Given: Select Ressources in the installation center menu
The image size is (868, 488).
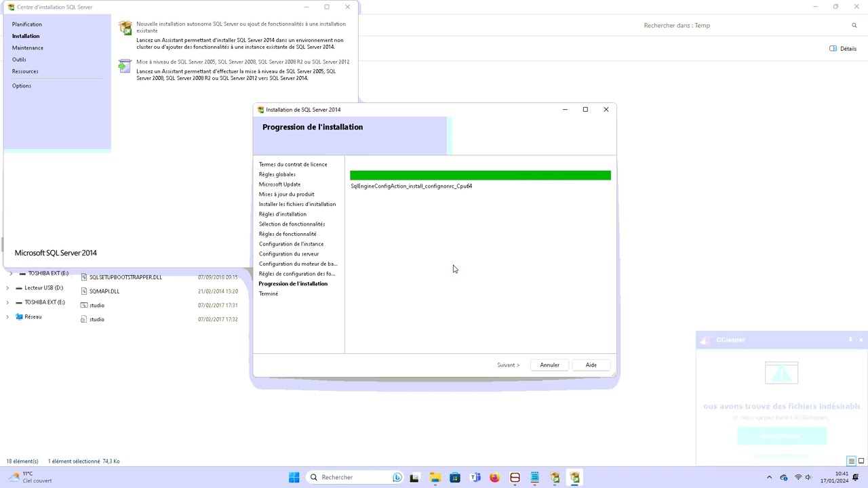Looking at the screenshot, I should 25,71.
